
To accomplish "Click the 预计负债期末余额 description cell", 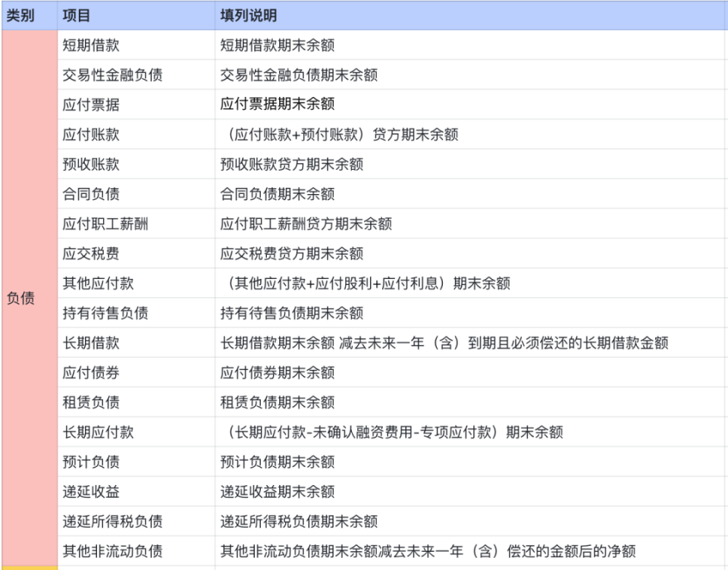I will (x=471, y=462).
